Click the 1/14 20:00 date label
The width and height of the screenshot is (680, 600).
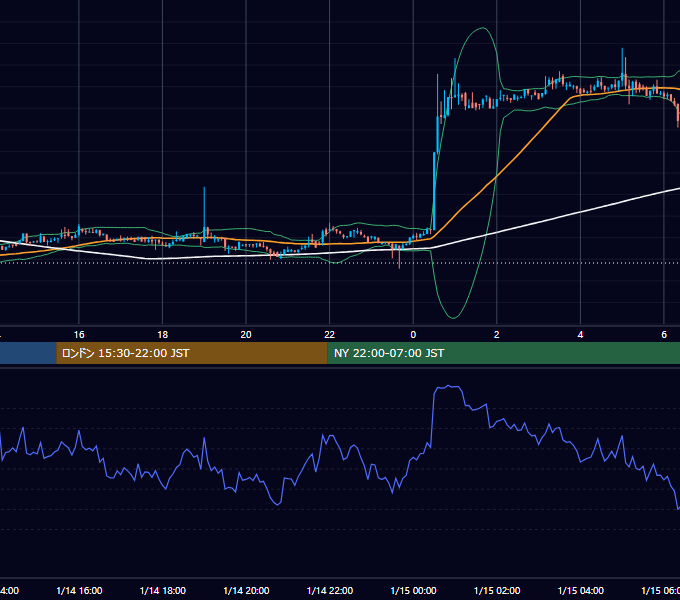pyautogui.click(x=246, y=591)
